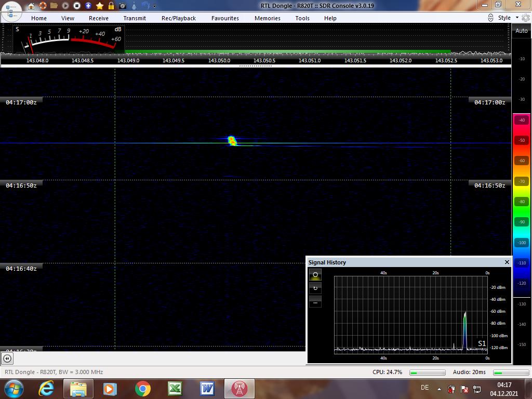Click the yellow star favourites icon
Viewport: 532px width, 399px height.
pos(100,6)
